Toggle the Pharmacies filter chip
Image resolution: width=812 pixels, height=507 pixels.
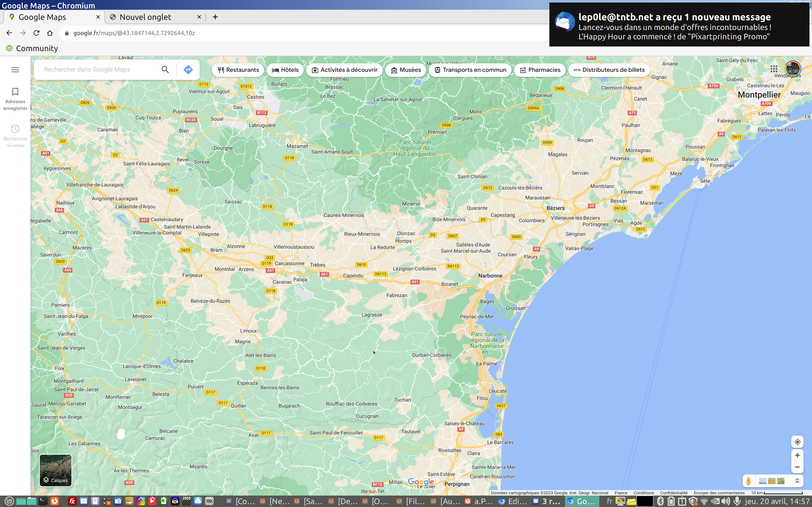pos(540,70)
